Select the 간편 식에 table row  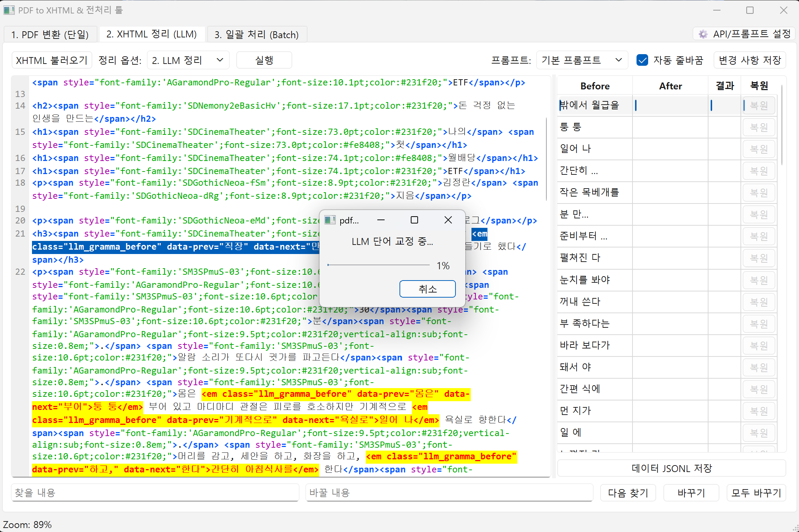click(x=667, y=389)
